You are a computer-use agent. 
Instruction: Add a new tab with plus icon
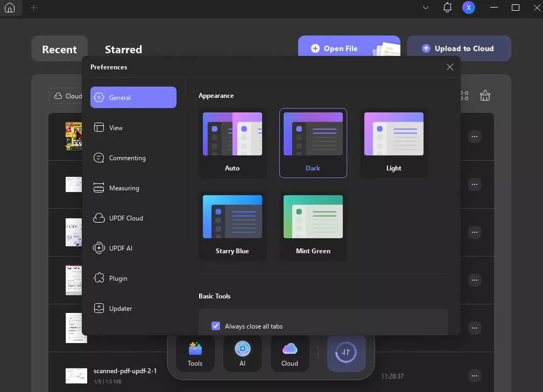point(33,8)
